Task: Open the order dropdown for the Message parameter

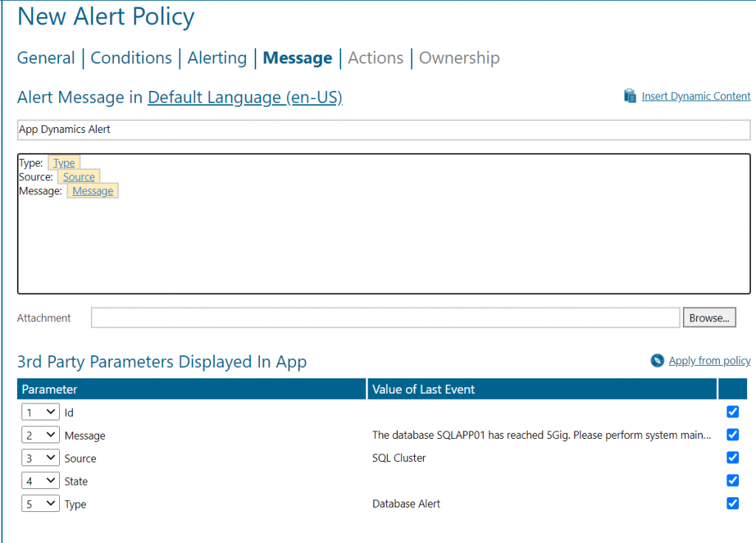Action: coord(40,434)
